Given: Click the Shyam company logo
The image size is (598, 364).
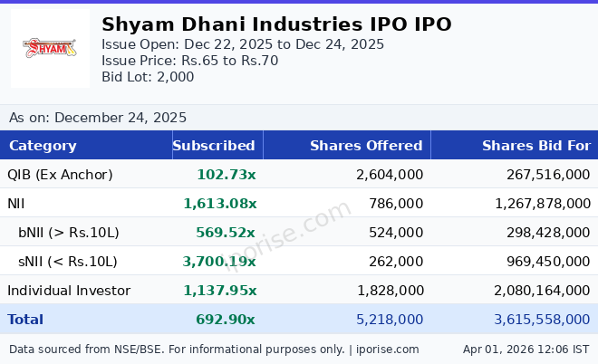Looking at the screenshot, I should point(50,49).
